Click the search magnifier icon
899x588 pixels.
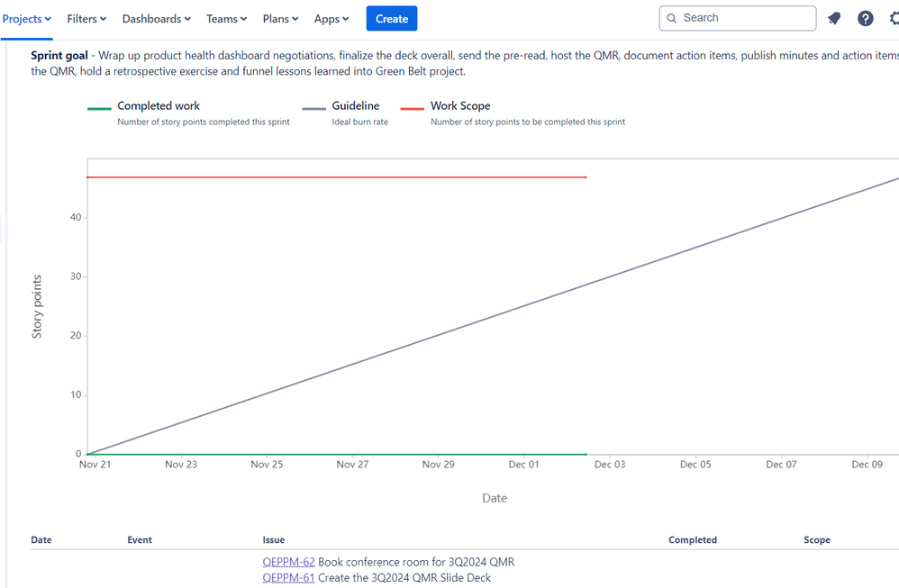(x=671, y=18)
